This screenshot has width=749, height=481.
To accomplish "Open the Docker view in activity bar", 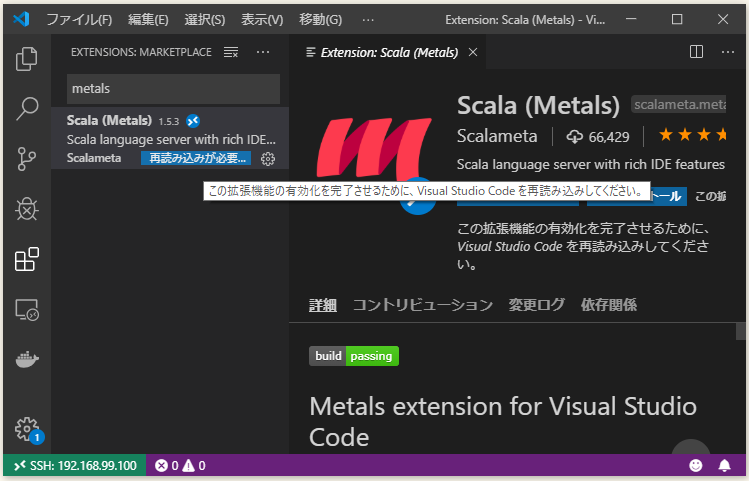I will 26,360.
